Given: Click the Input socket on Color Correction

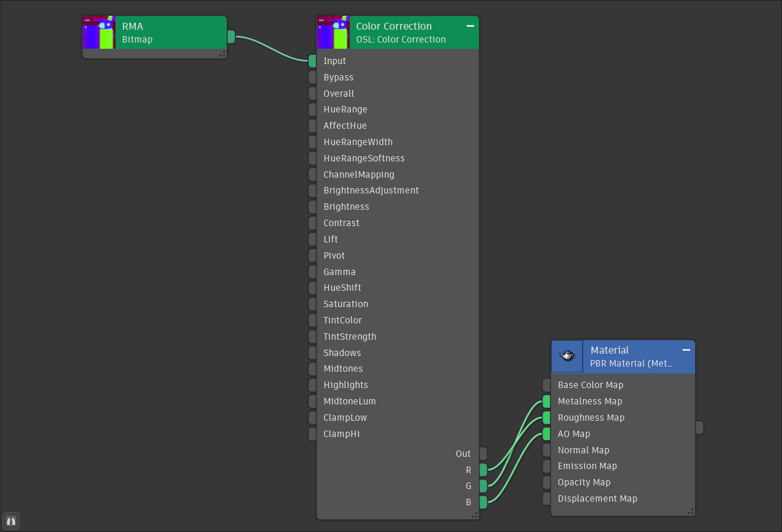Looking at the screenshot, I should (312, 61).
